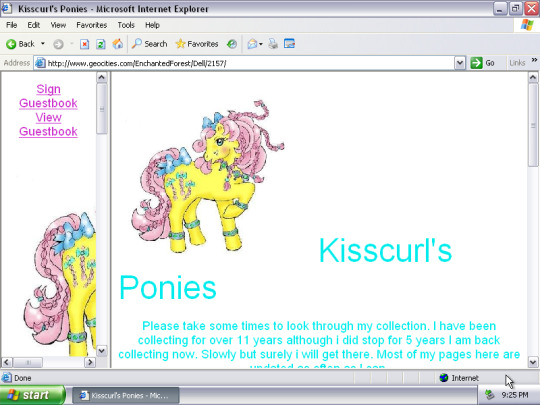The image size is (540, 405).
Task: Click the IE icon in the title bar
Action: click(x=8, y=8)
